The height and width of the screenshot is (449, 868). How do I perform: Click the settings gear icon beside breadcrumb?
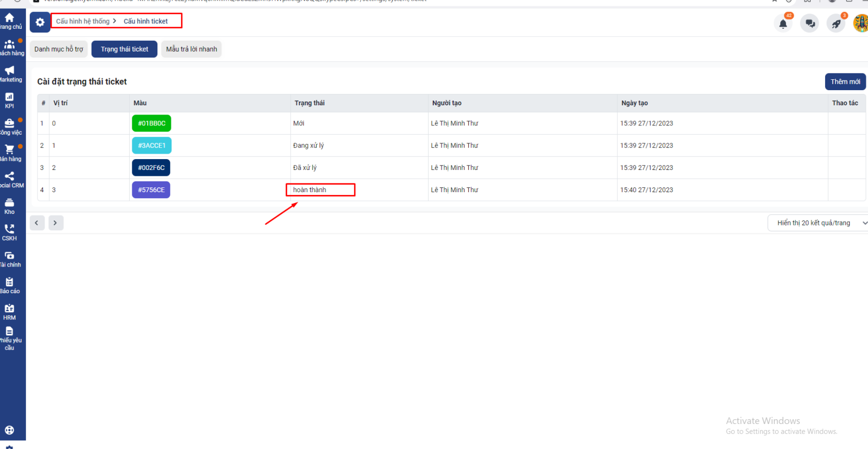click(40, 22)
